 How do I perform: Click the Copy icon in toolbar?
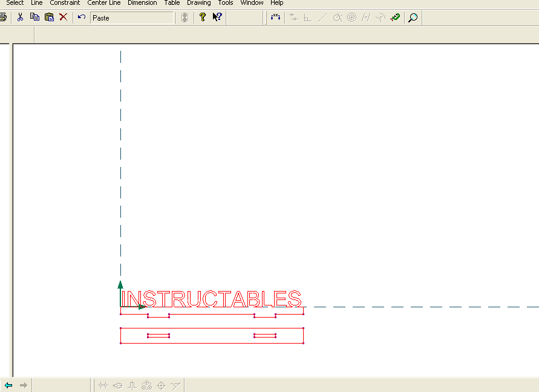pos(34,17)
